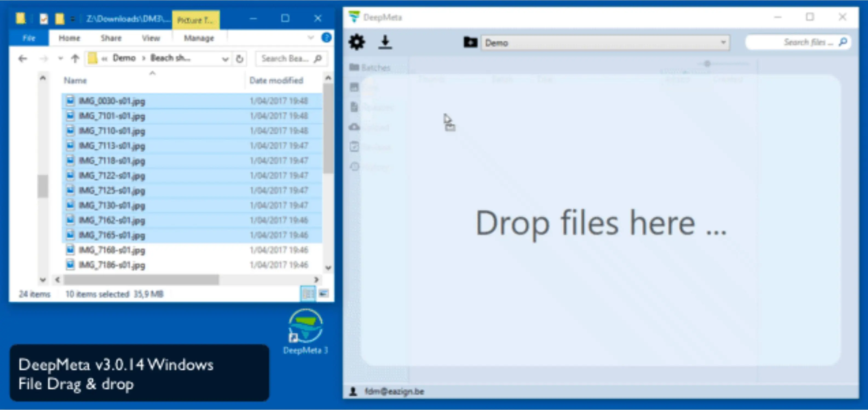Click the file list vertical scrollbar thumb
868x410 pixels.
pos(328,128)
